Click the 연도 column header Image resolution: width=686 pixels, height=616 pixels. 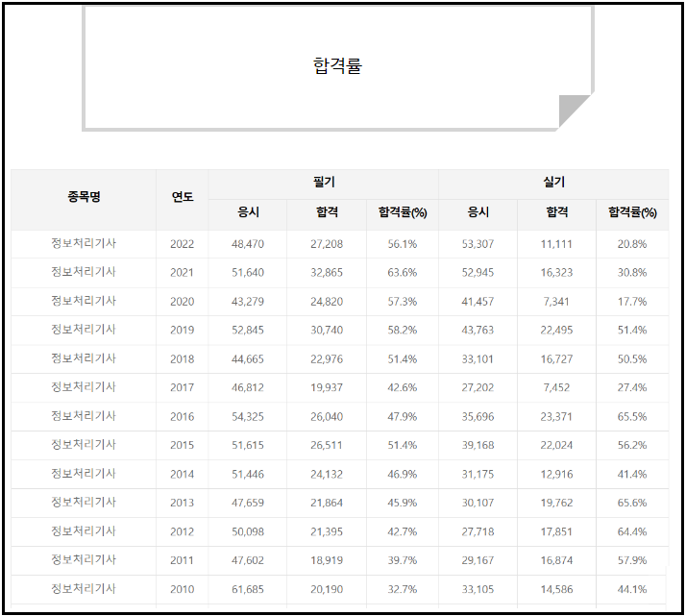183,197
